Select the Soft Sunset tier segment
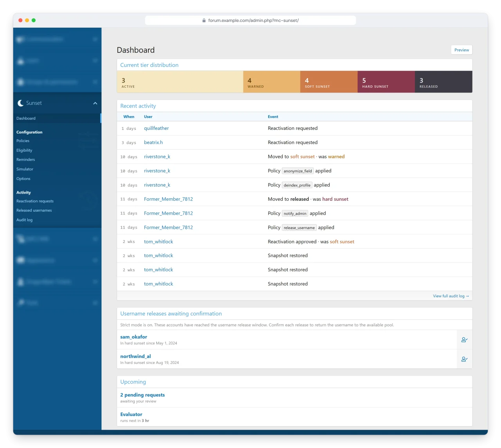The height and width of the screenshot is (448, 501). [x=329, y=82]
